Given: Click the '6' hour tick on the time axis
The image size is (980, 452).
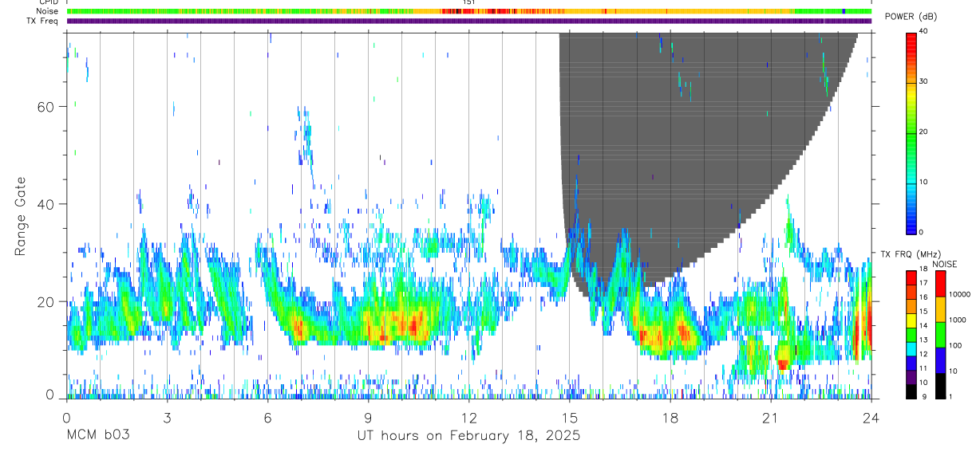Looking at the screenshot, I should click(x=267, y=417).
